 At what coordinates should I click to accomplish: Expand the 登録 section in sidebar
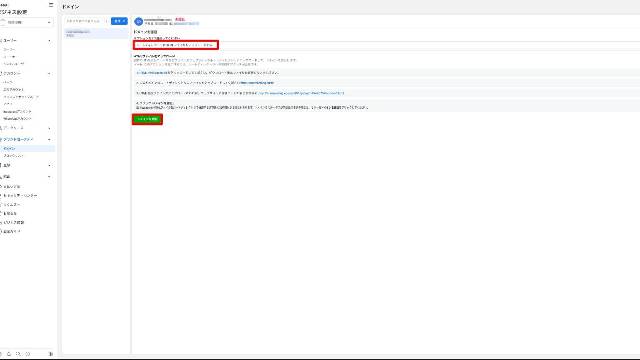[49, 166]
